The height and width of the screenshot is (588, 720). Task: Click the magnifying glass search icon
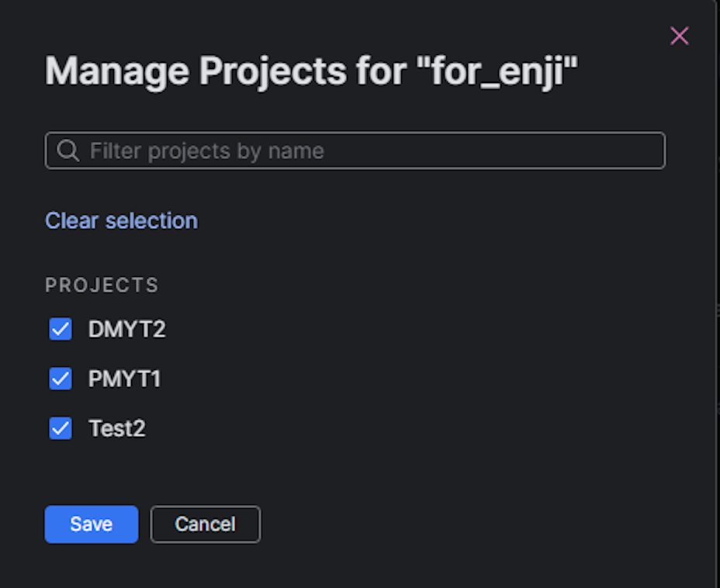point(68,150)
